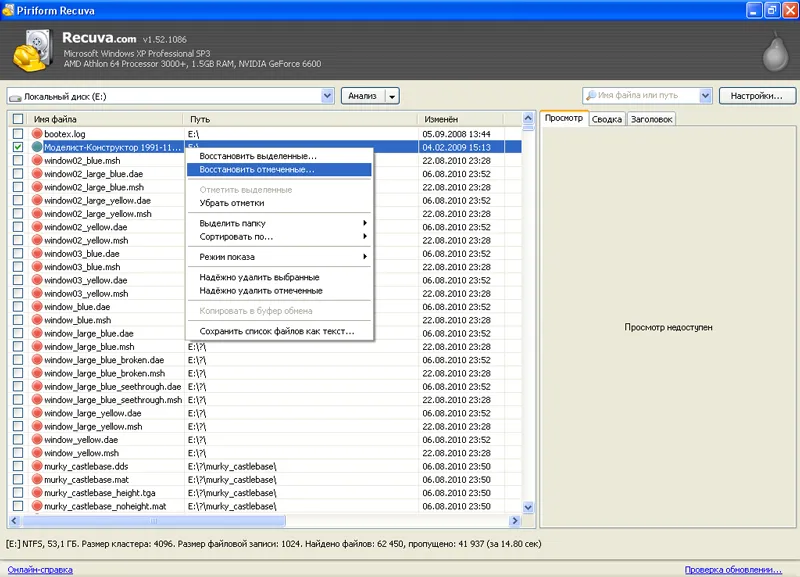The height and width of the screenshot is (577, 800).
Task: Click the red icon beside murky_castlebase_noheight.mat
Action: 37,506
